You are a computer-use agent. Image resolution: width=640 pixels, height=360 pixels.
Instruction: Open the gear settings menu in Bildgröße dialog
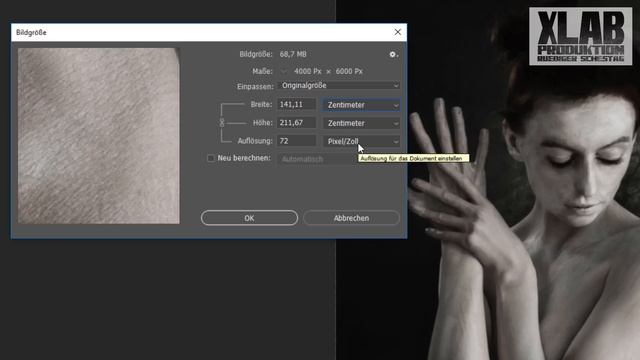coord(393,54)
